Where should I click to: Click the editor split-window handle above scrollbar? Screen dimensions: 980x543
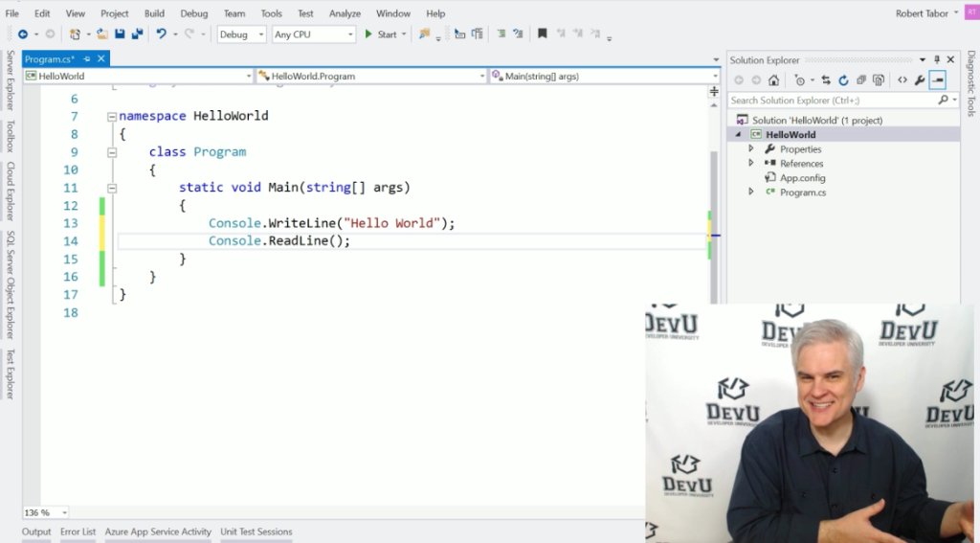[x=714, y=91]
